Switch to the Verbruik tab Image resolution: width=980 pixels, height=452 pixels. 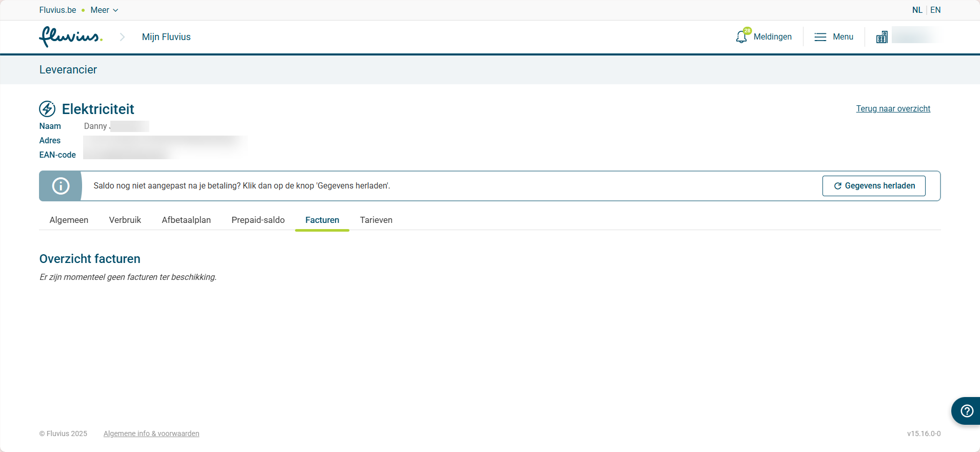point(125,220)
